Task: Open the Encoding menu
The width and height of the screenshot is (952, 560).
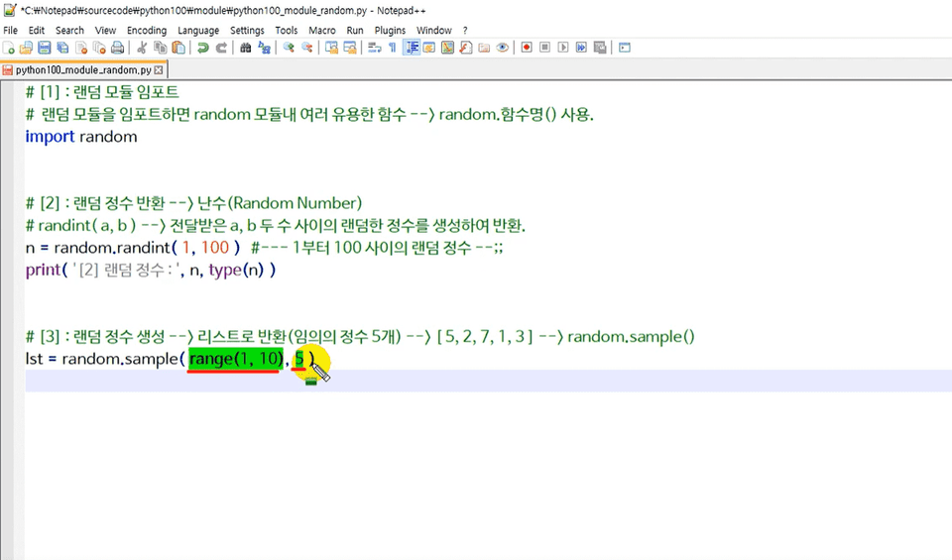Action: [147, 31]
